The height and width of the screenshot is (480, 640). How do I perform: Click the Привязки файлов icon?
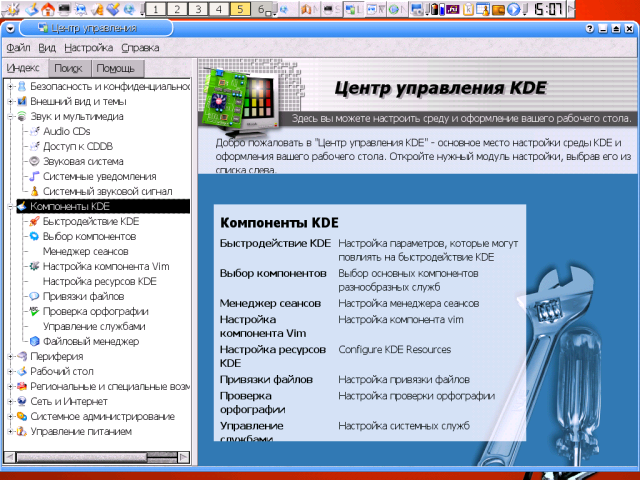tap(35, 296)
